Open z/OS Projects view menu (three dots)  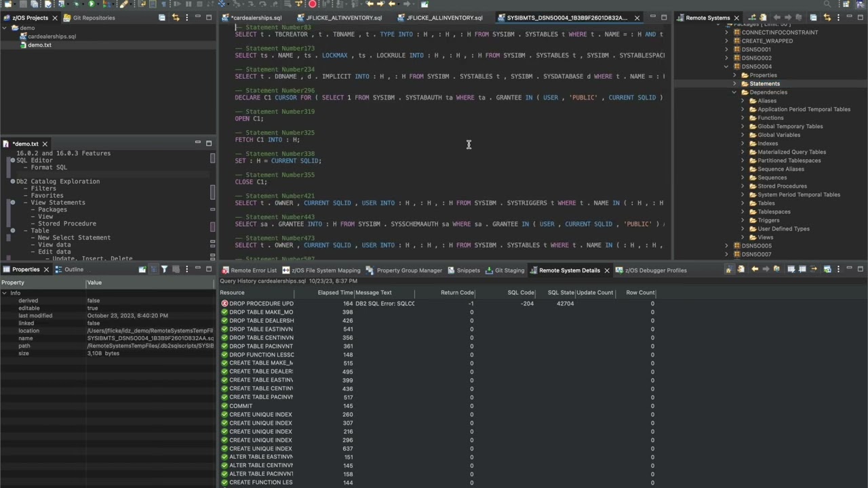[x=186, y=18]
